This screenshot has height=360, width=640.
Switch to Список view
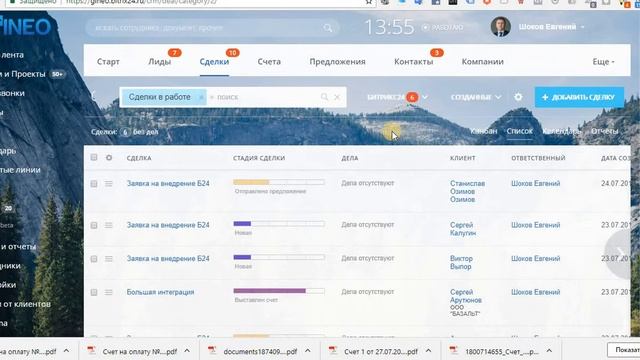click(520, 131)
